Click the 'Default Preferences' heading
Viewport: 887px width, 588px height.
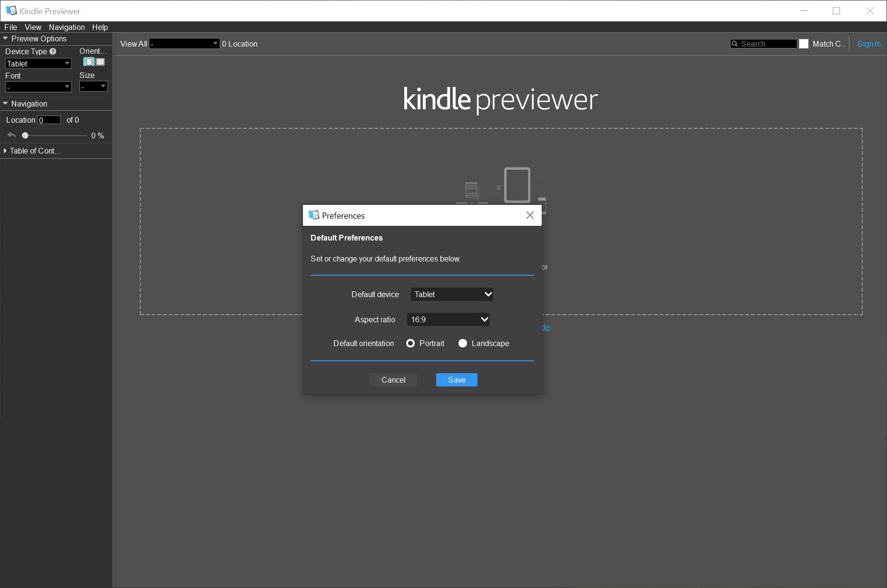[346, 238]
